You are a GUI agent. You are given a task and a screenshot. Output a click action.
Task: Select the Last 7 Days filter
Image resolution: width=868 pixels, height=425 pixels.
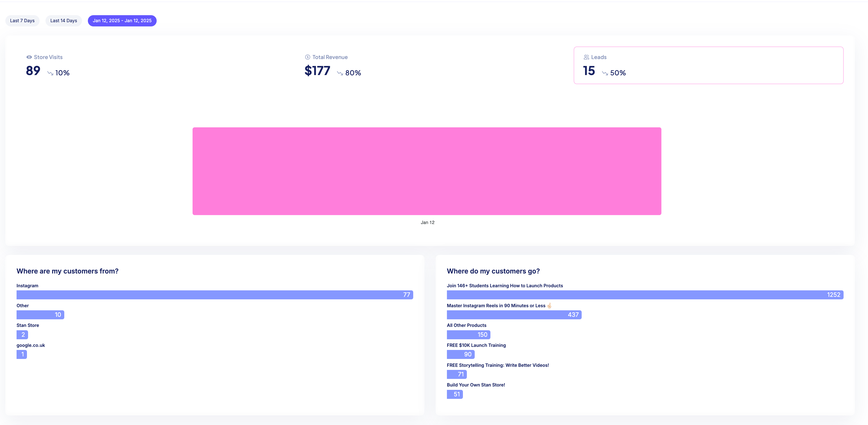pyautogui.click(x=22, y=21)
